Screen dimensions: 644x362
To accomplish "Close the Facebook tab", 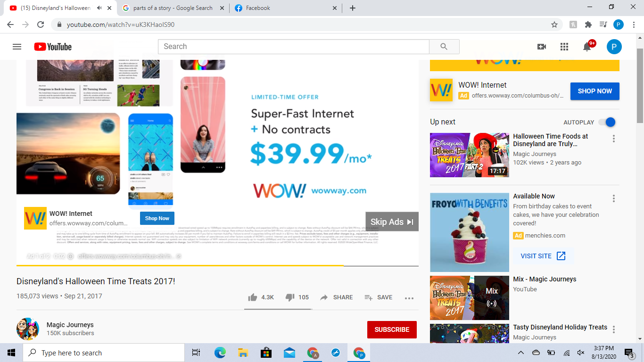I will click(x=335, y=8).
